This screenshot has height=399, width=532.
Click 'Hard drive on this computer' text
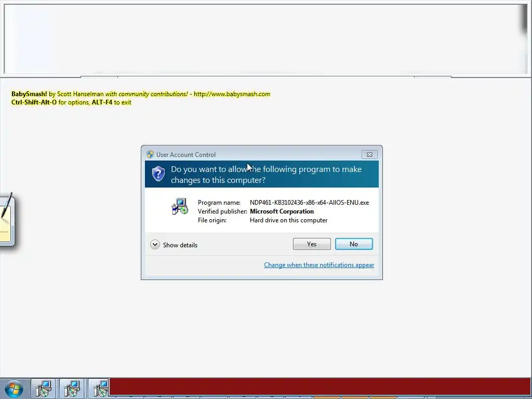[288, 220]
